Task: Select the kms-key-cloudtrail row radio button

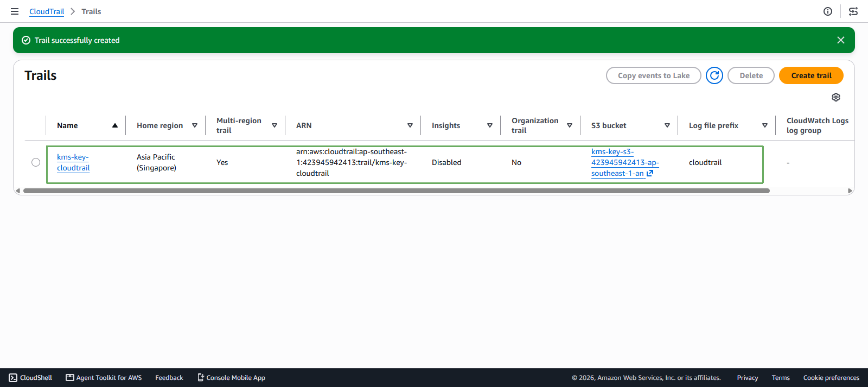Action: tap(36, 162)
